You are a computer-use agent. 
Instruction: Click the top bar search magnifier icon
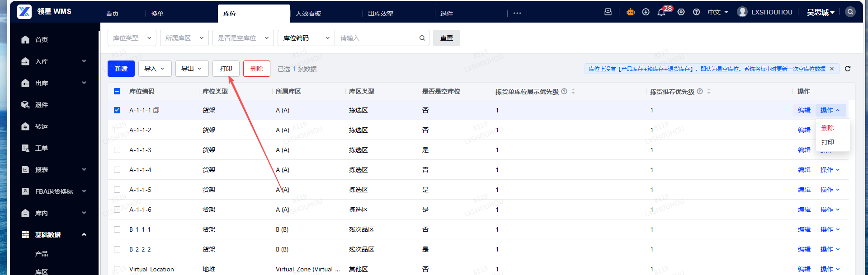850,12
